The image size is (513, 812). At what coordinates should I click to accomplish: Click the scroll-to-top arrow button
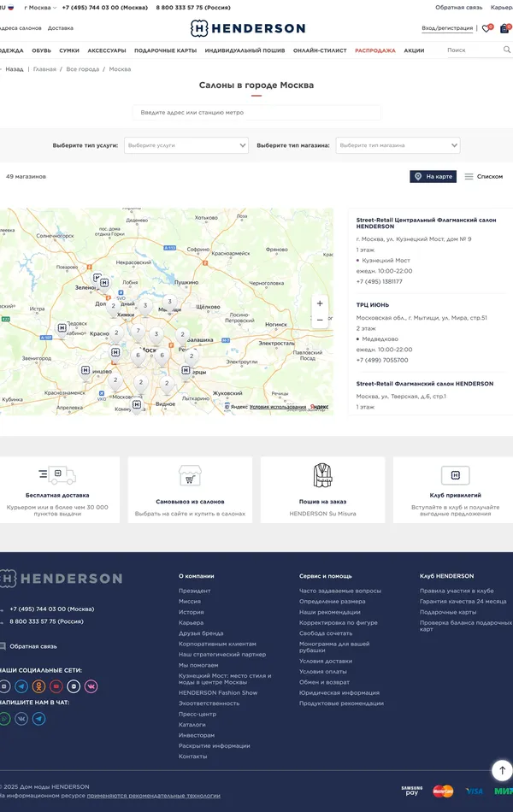(x=502, y=770)
